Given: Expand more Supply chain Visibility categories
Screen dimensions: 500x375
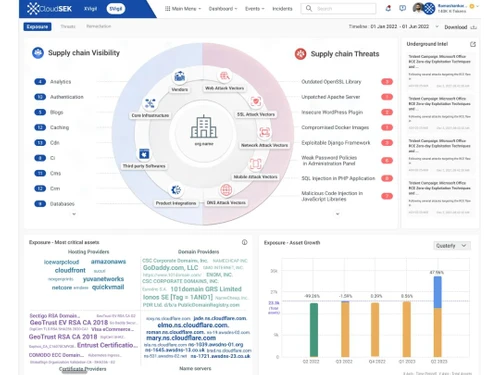Looking at the screenshot, I should [74, 214].
